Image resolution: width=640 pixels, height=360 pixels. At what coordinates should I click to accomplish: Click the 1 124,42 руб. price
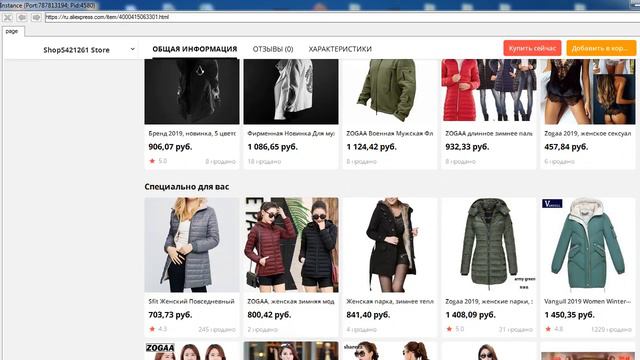(371, 147)
